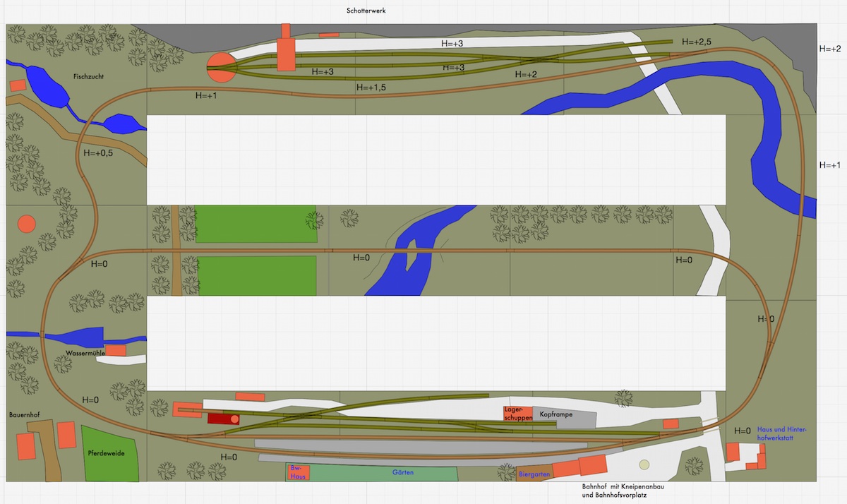
Task: Select the Biergarten area
Action: pyautogui.click(x=534, y=474)
